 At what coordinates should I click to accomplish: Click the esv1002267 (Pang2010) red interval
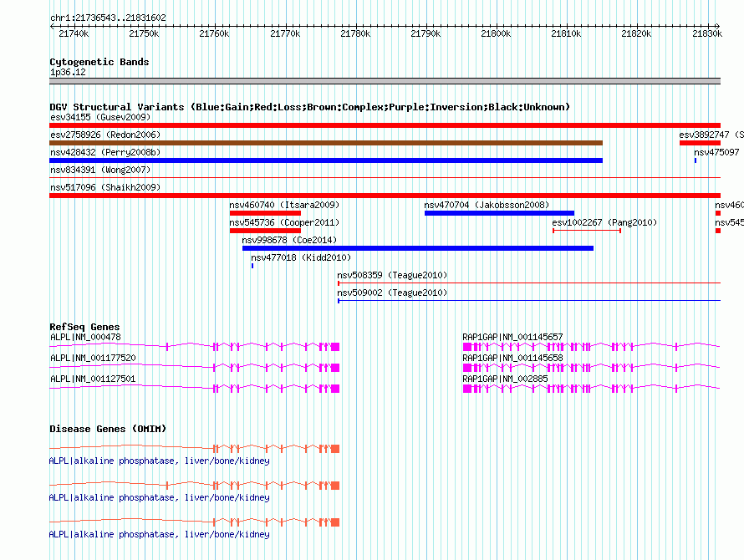(x=587, y=231)
